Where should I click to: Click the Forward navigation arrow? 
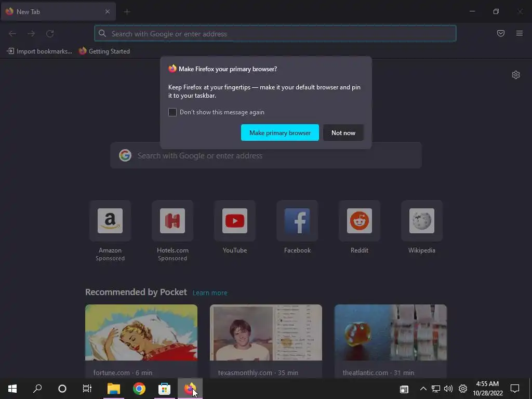pos(31,34)
